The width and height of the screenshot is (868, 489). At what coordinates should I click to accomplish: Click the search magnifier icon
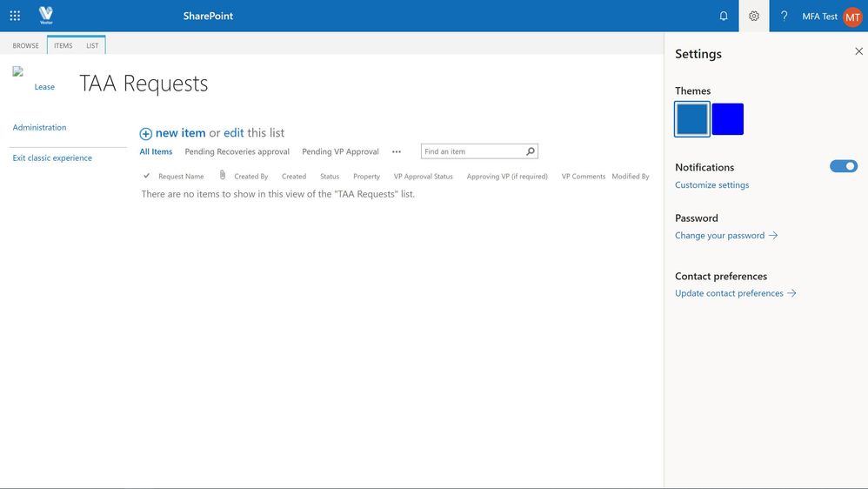pos(531,151)
